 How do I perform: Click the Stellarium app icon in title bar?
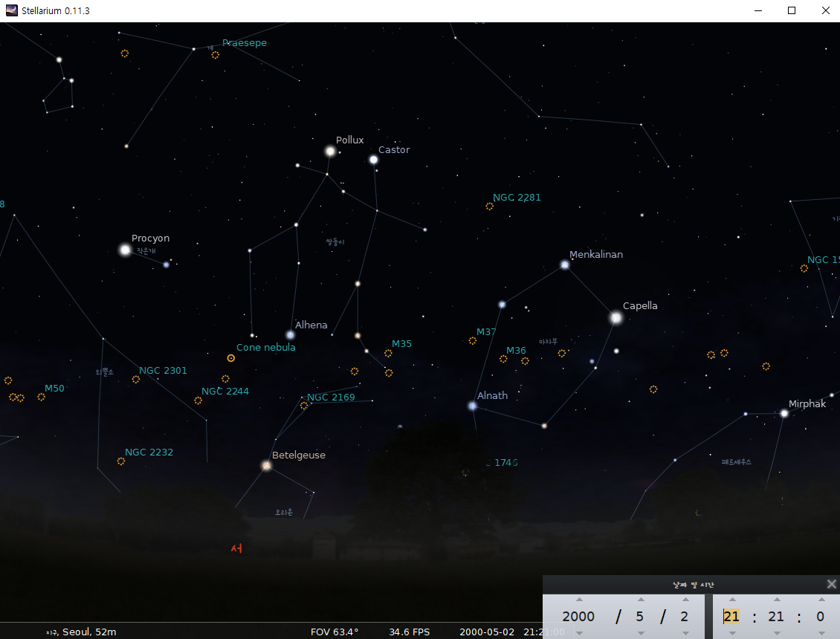pos(11,10)
